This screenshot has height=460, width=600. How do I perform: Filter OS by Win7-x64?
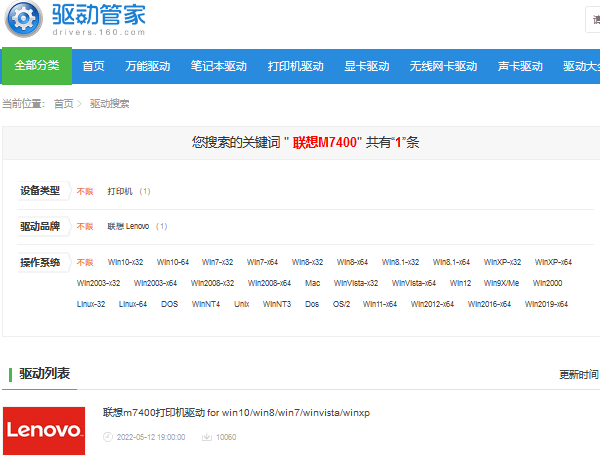[262, 262]
